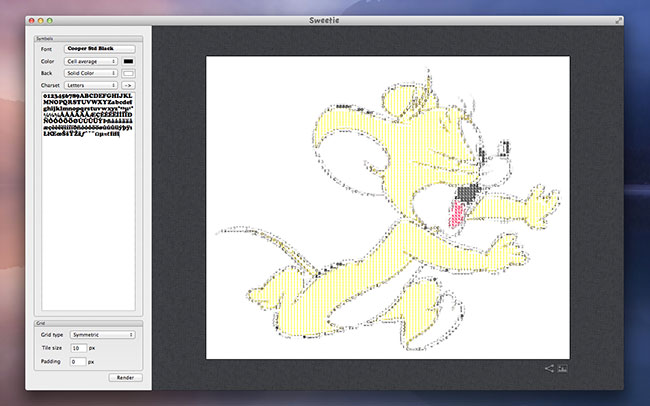Click the share icon below the canvas
The image size is (650, 406).
(549, 369)
